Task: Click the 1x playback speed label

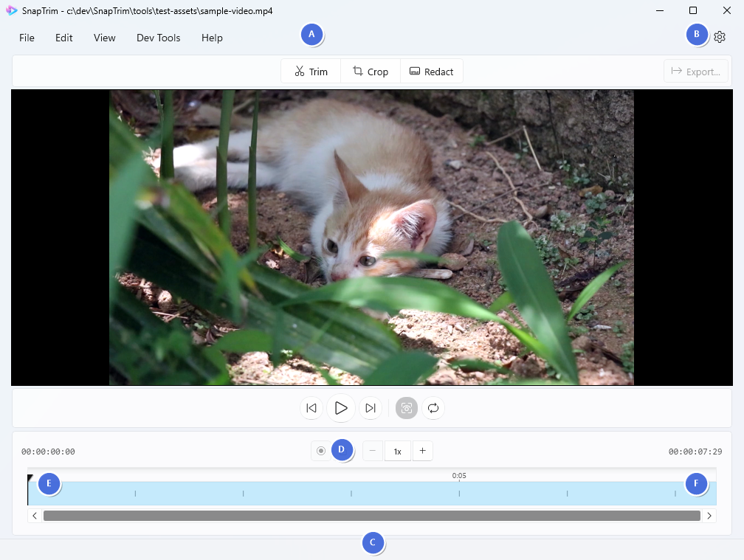Action: point(397,450)
